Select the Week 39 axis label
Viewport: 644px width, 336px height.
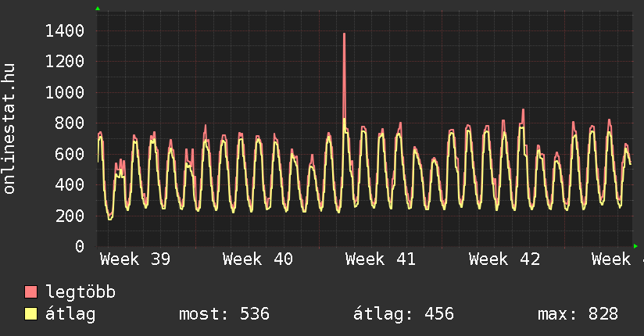coord(135,259)
